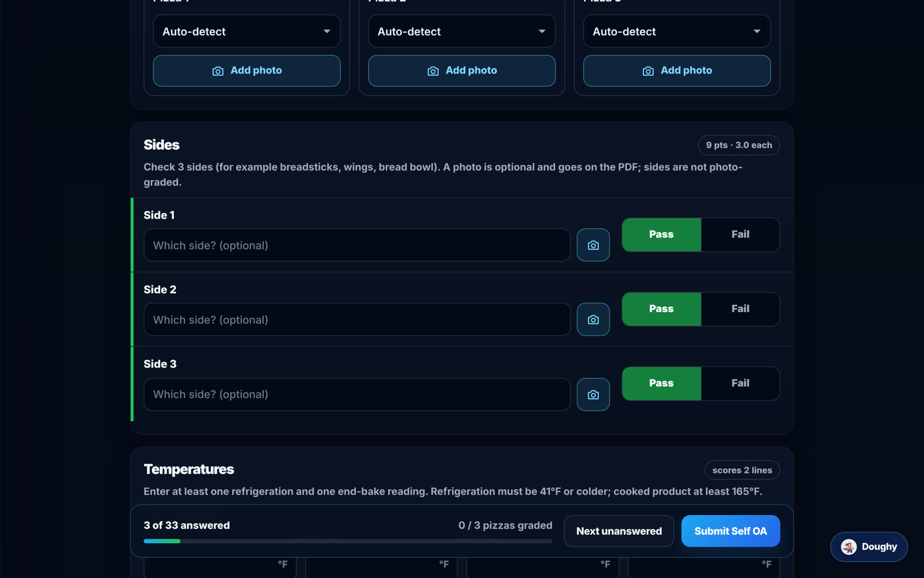The width and height of the screenshot is (924, 578).
Task: Mark Side 1 as Pass
Action: click(661, 235)
